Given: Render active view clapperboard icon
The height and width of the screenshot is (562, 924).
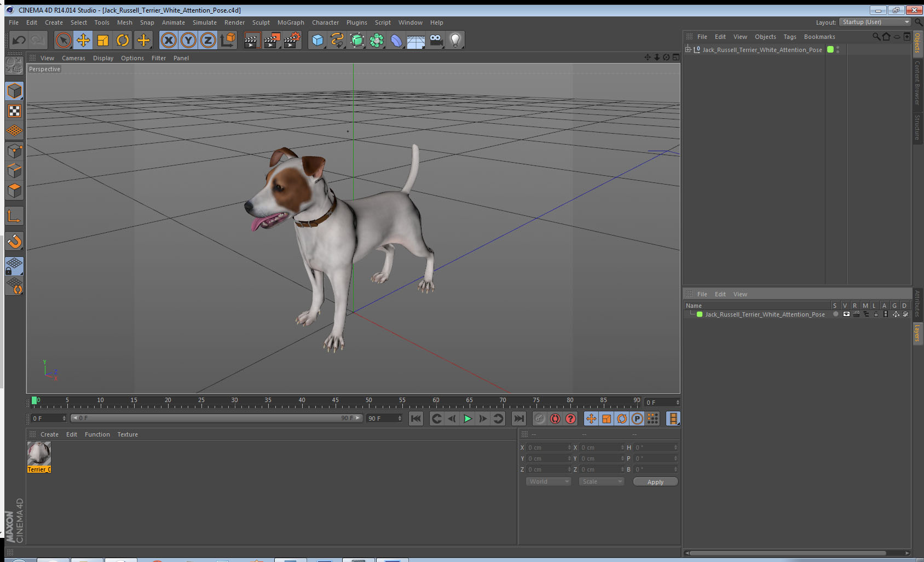Looking at the screenshot, I should click(x=252, y=40).
